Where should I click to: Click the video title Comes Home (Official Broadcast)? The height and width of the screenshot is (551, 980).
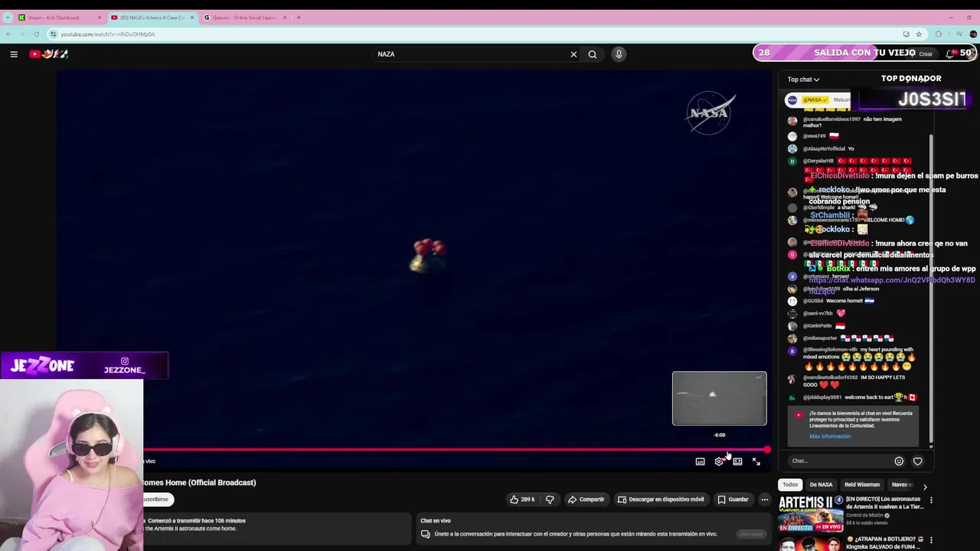pyautogui.click(x=199, y=483)
